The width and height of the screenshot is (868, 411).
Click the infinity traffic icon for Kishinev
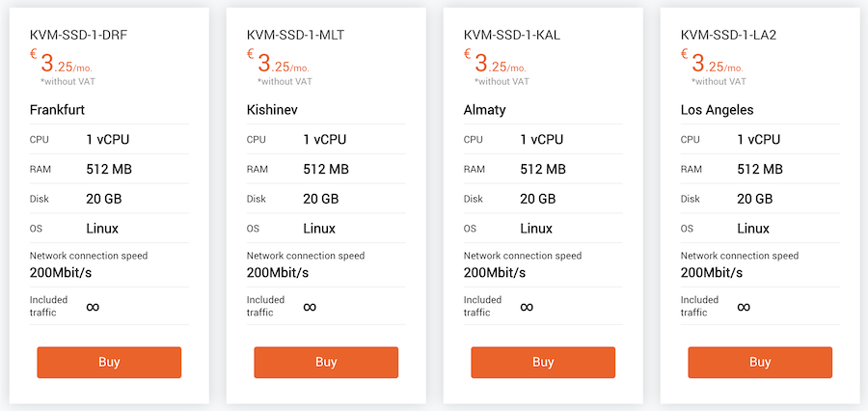coord(310,307)
